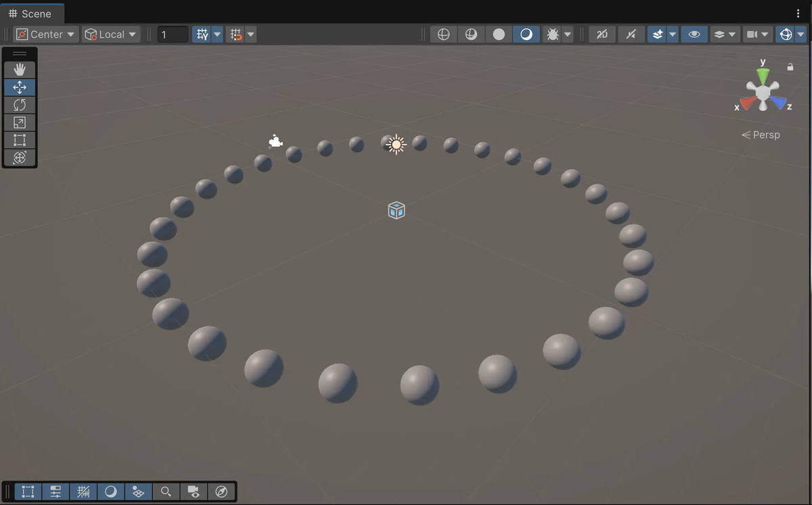Open the scene debug draw mode options
Image resolution: width=812 pixels, height=505 pixels.
pos(566,34)
